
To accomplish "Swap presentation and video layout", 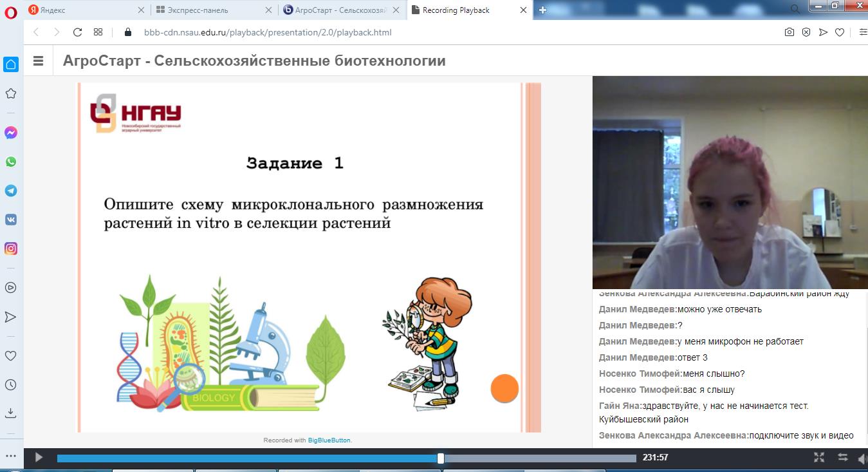I will point(842,458).
